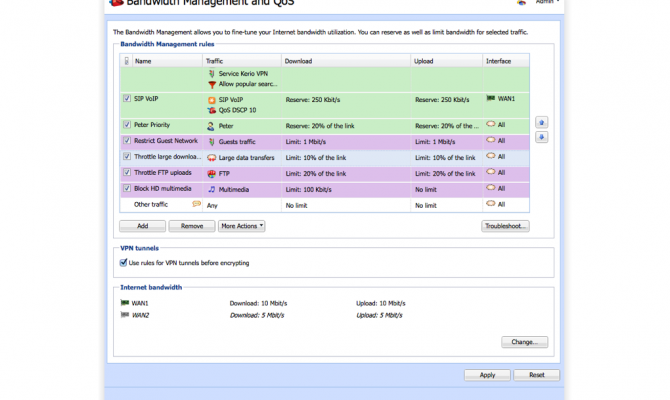Click the All interface icon in Throttle FTP uploads row

(491, 172)
